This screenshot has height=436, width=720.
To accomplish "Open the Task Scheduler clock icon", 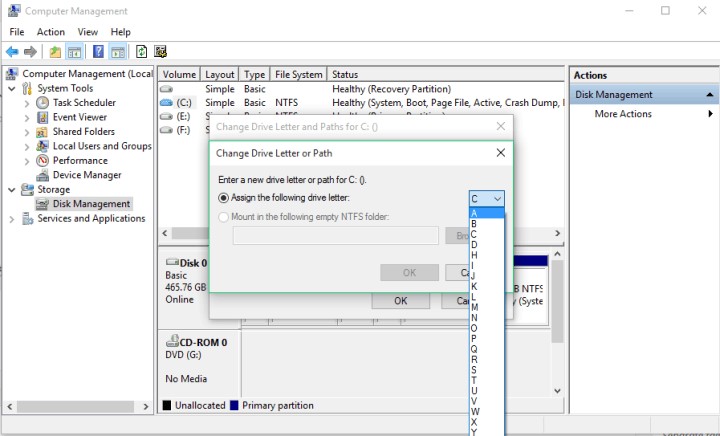I will [x=43, y=102].
